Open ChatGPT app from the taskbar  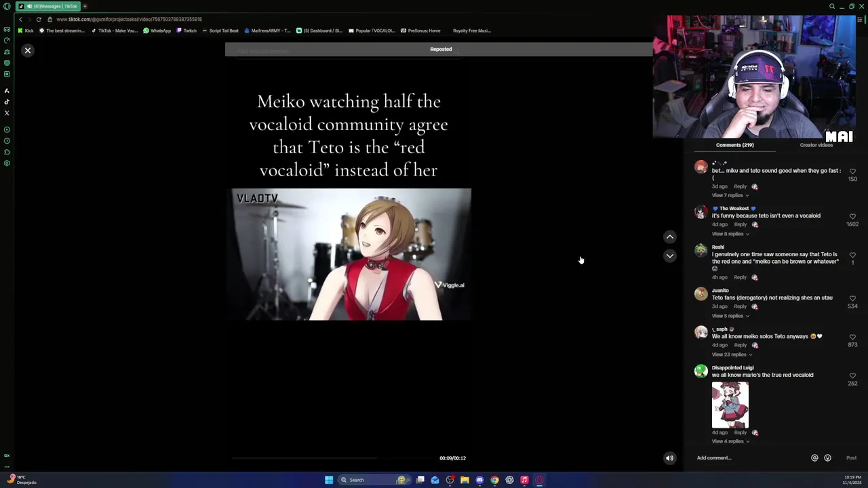point(509,480)
